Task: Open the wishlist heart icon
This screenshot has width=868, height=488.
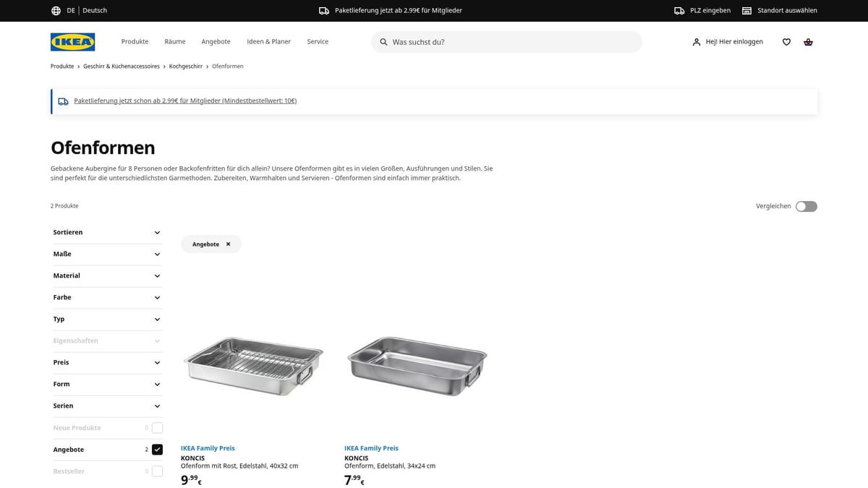Action: 786,42
